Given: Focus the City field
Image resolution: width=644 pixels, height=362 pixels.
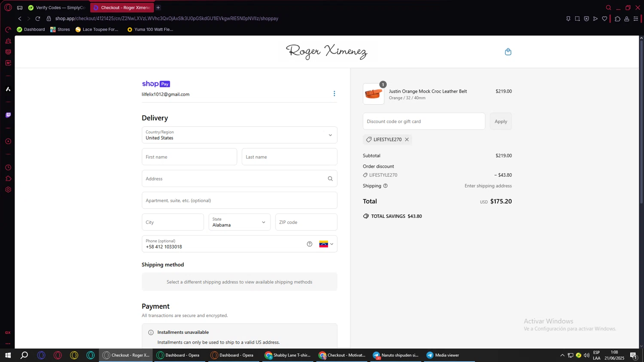Looking at the screenshot, I should tap(173, 222).
